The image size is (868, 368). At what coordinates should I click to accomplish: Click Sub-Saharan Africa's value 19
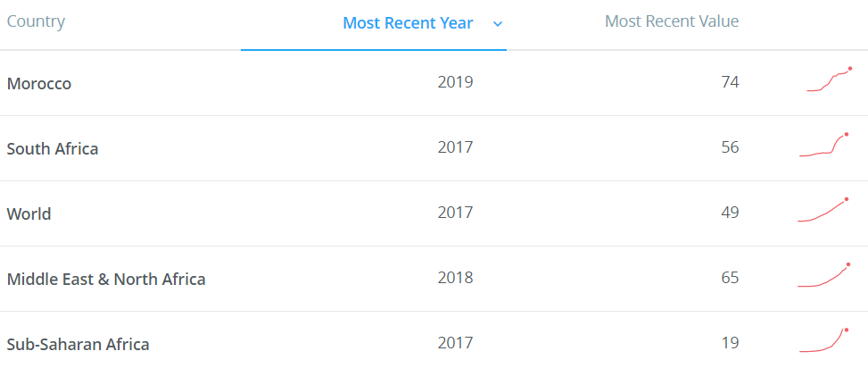[730, 342]
